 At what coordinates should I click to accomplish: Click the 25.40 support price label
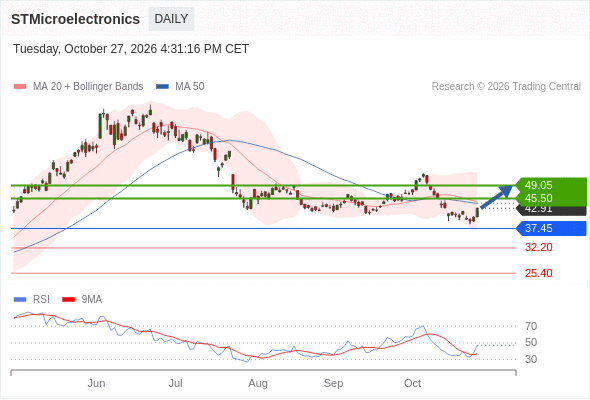tap(538, 273)
